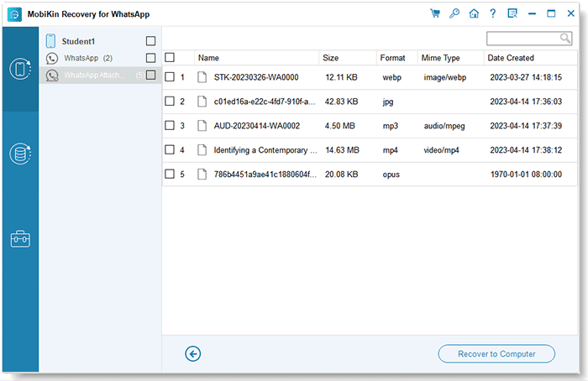This screenshot has height=381, width=588.
Task: Maximize the MobiKin window
Action: click(551, 13)
